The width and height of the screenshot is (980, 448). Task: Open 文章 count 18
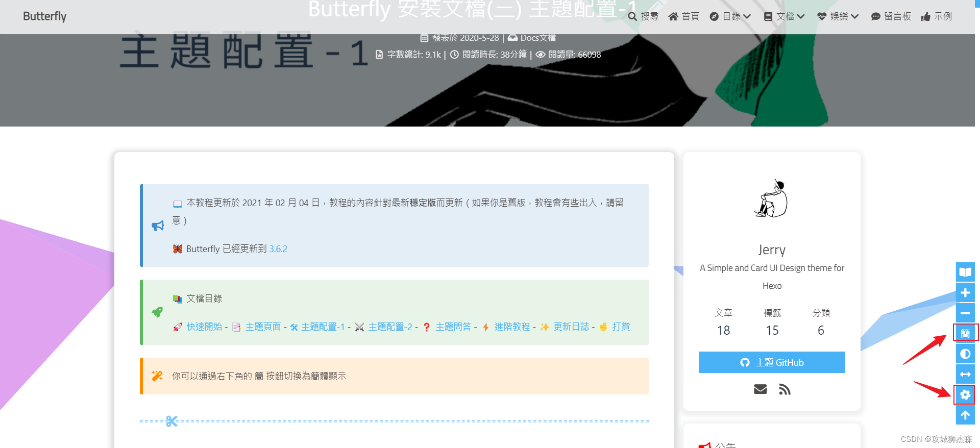click(x=723, y=322)
